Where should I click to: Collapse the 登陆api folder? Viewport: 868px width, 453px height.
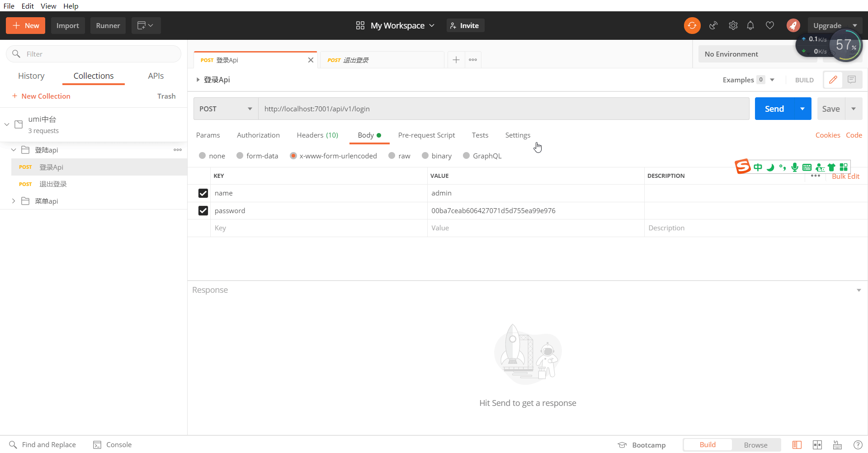click(x=14, y=150)
